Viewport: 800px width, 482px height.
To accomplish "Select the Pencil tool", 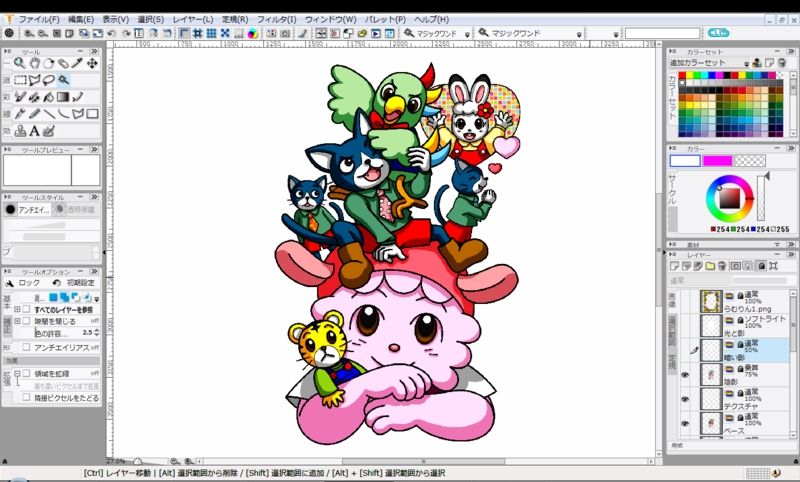I will (x=34, y=114).
